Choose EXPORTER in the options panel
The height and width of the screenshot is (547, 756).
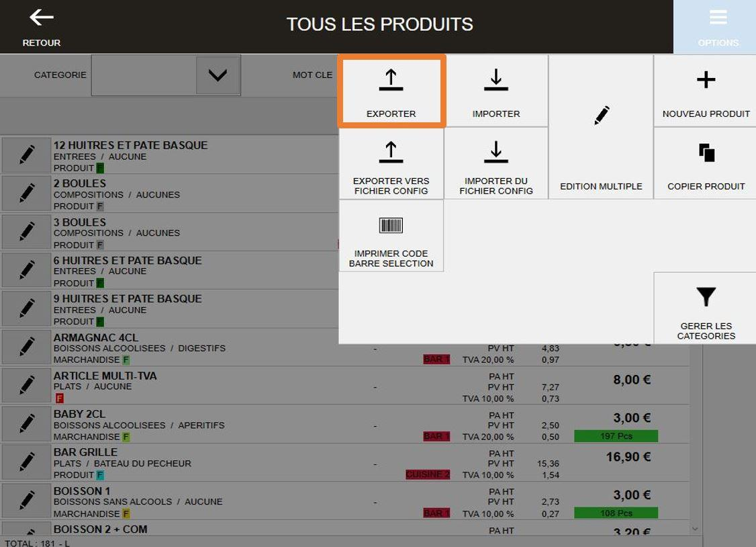391,91
